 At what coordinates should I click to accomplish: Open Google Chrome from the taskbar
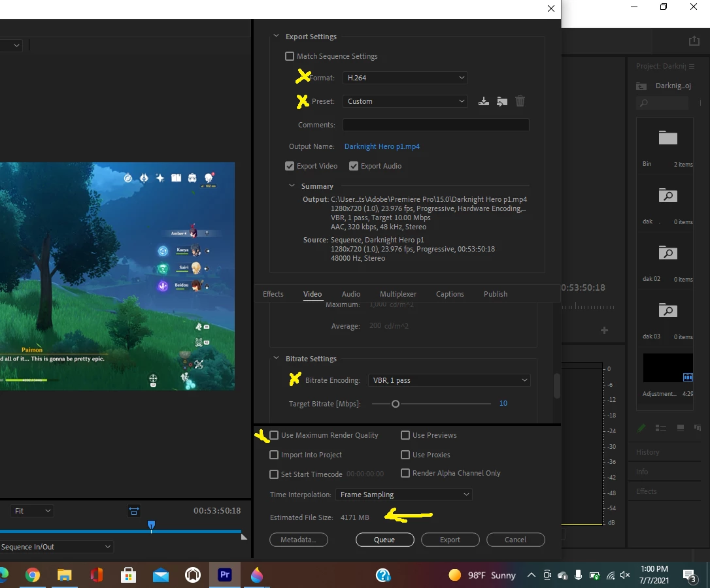33,576
